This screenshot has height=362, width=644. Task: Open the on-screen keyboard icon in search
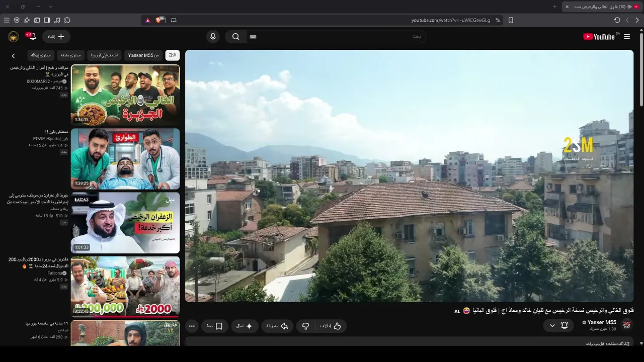(x=253, y=37)
